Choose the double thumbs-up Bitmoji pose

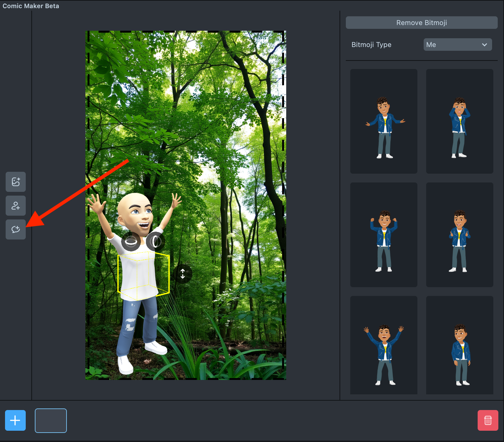459,235
